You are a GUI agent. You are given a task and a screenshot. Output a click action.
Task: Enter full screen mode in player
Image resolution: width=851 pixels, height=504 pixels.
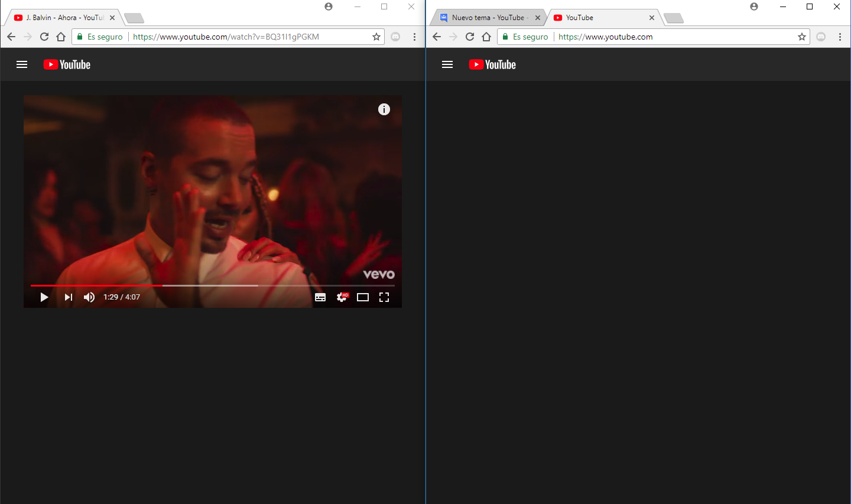(x=384, y=297)
